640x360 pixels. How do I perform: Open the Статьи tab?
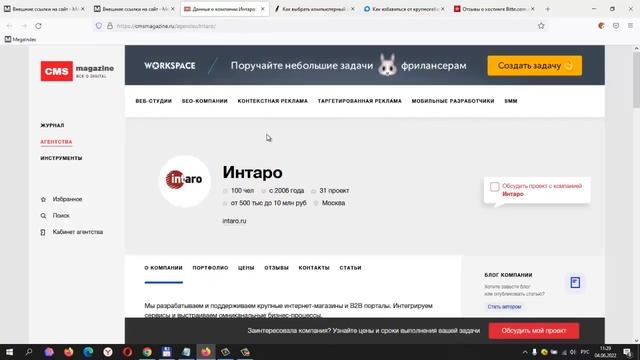[x=350, y=268]
